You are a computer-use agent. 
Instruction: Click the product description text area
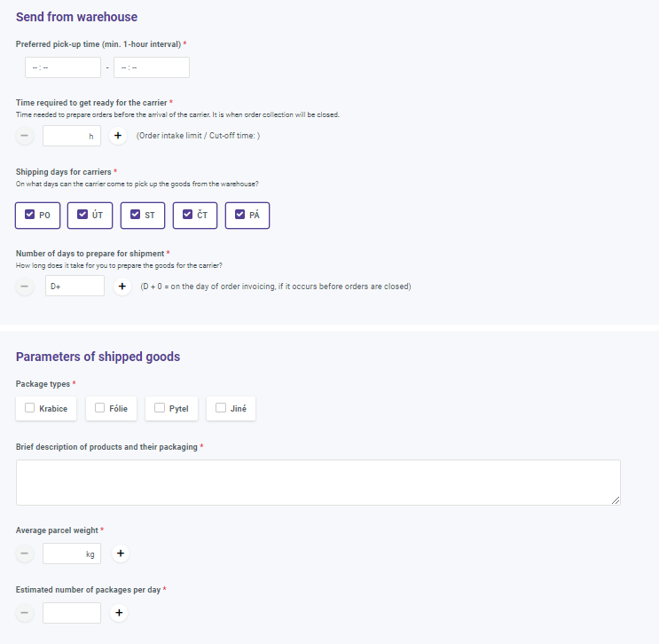(318, 483)
